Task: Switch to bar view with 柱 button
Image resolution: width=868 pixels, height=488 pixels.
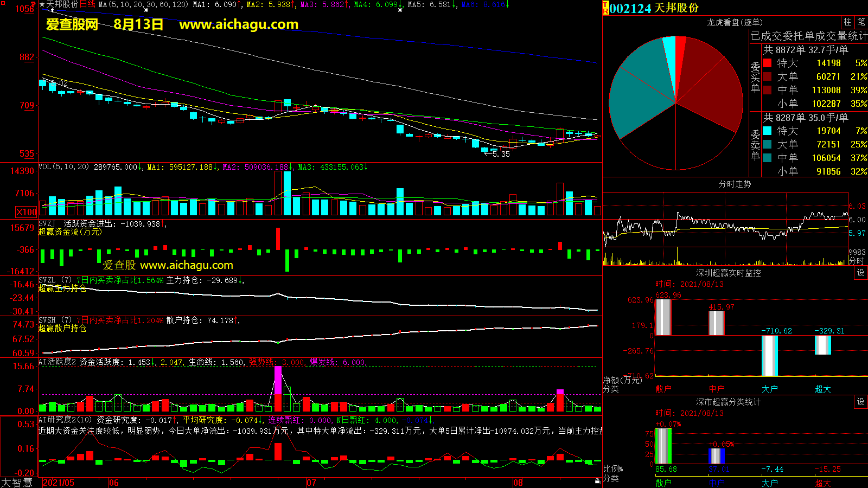Action: click(847, 22)
